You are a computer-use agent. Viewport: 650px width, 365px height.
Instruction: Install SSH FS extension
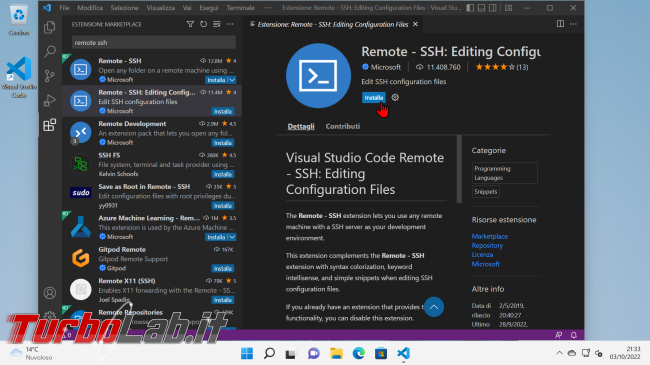coord(223,174)
